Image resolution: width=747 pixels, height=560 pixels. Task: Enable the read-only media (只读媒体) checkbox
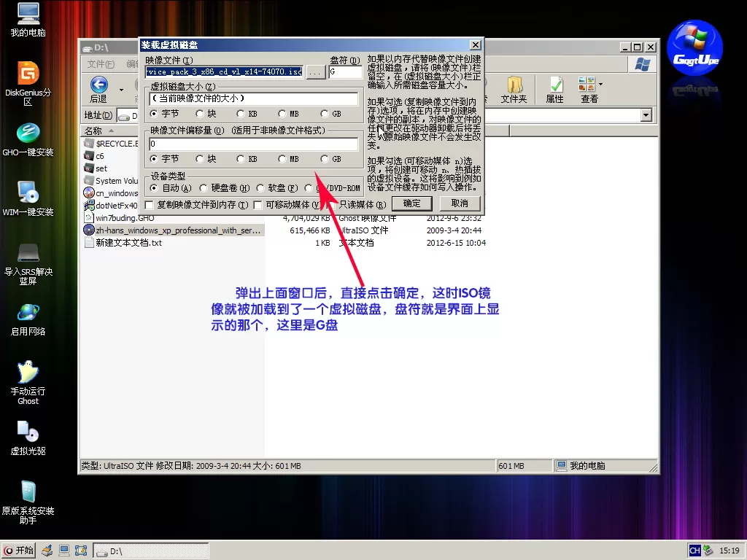333,205
